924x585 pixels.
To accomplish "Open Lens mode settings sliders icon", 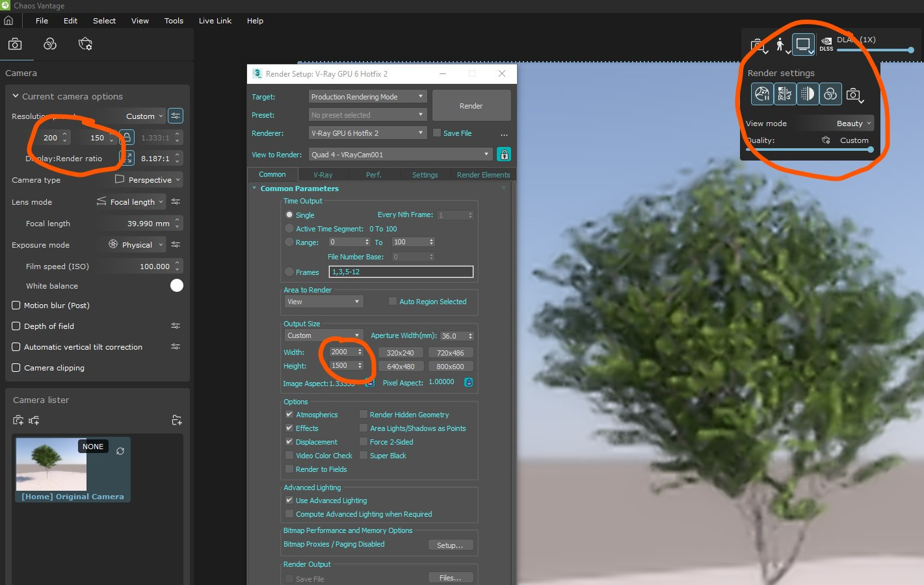I will click(x=176, y=201).
